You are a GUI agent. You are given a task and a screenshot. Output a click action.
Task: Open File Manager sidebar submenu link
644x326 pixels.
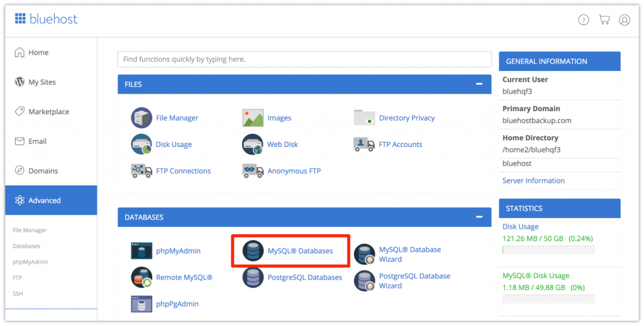pyautogui.click(x=30, y=230)
